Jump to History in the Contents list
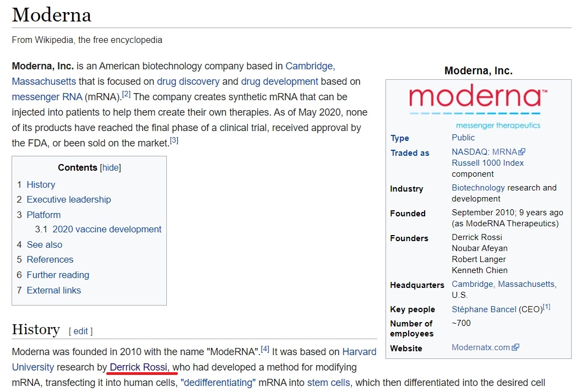Screen dimensions: 581x392 (x=41, y=184)
